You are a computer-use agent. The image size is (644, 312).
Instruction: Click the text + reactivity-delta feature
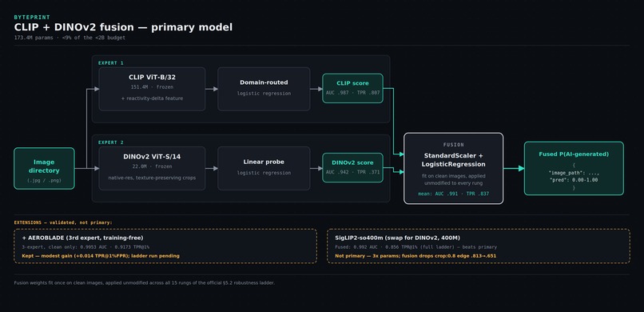click(152, 98)
